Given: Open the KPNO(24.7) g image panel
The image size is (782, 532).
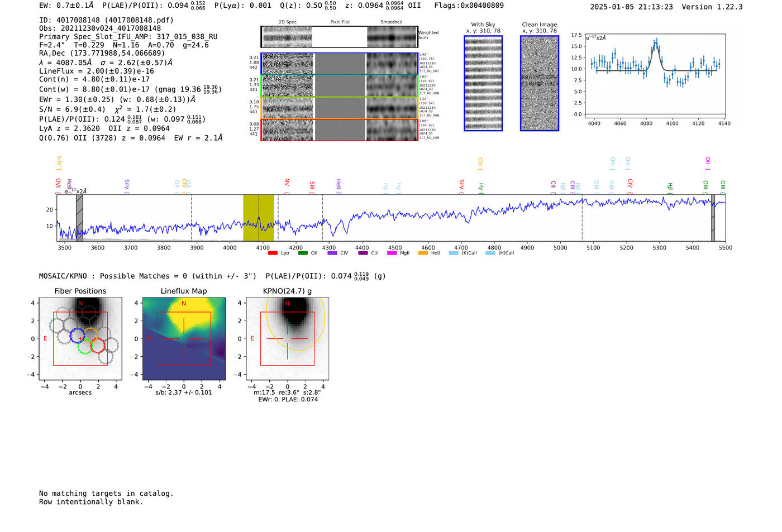Looking at the screenshot, I should (287, 339).
